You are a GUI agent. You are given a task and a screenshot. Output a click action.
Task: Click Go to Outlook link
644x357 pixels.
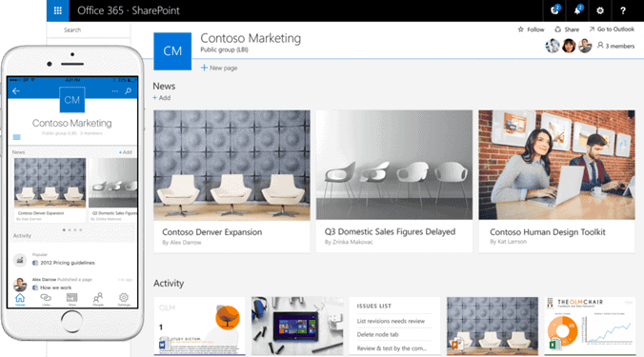612,30
